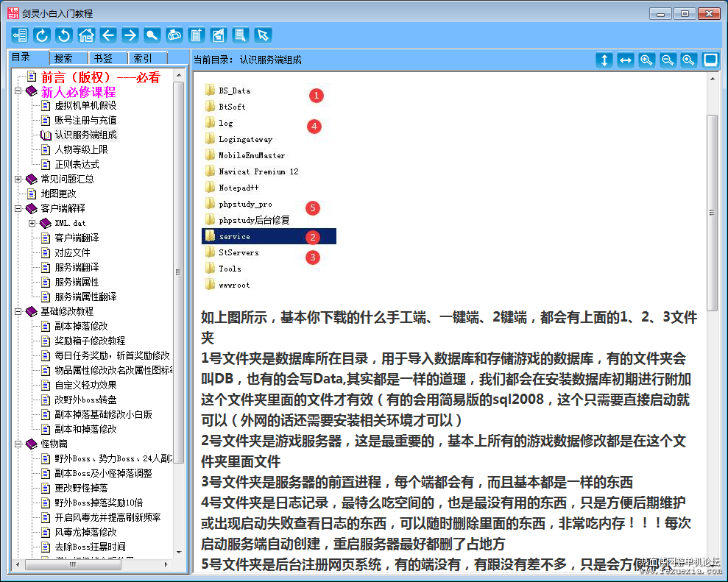The height and width of the screenshot is (582, 728).
Task: Click the fullscreen monitor icon
Action: click(710, 60)
